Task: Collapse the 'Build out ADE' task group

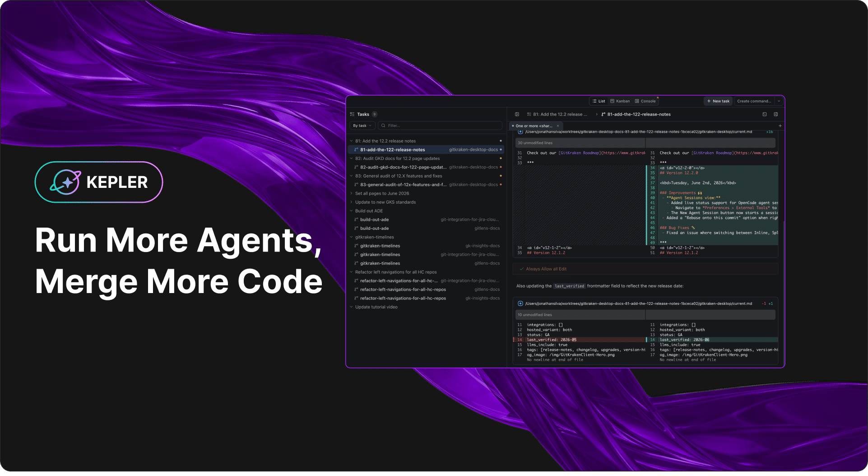Action: pos(352,211)
